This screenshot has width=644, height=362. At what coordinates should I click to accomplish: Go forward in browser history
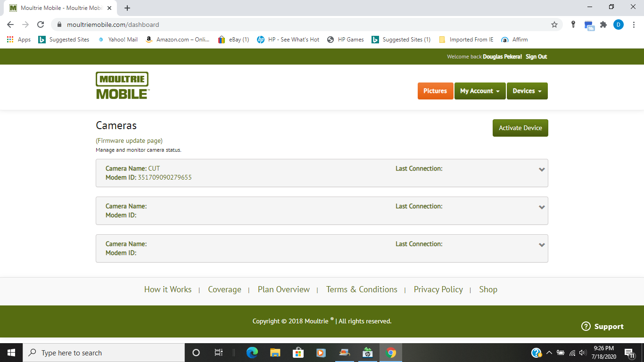click(25, 25)
